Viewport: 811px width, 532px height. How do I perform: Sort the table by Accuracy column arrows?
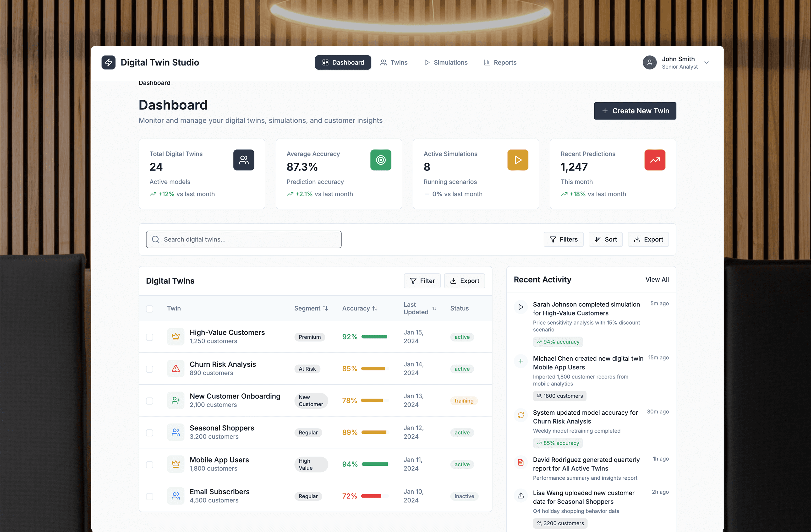[375, 308]
